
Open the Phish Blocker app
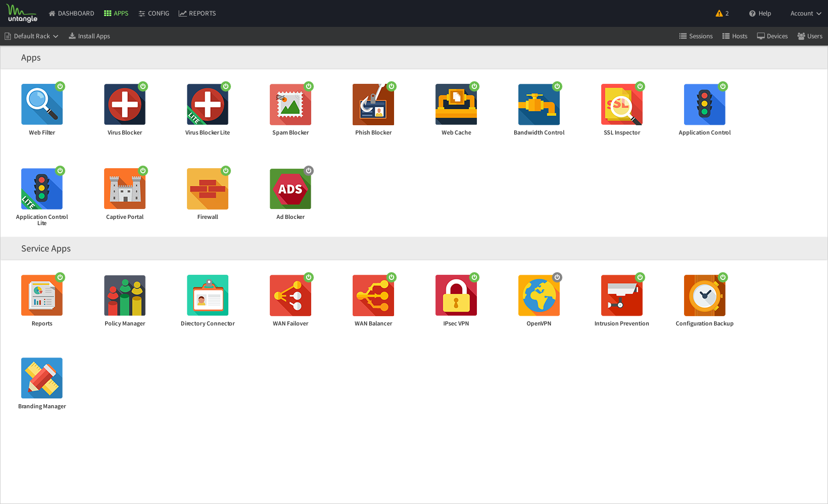373,105
